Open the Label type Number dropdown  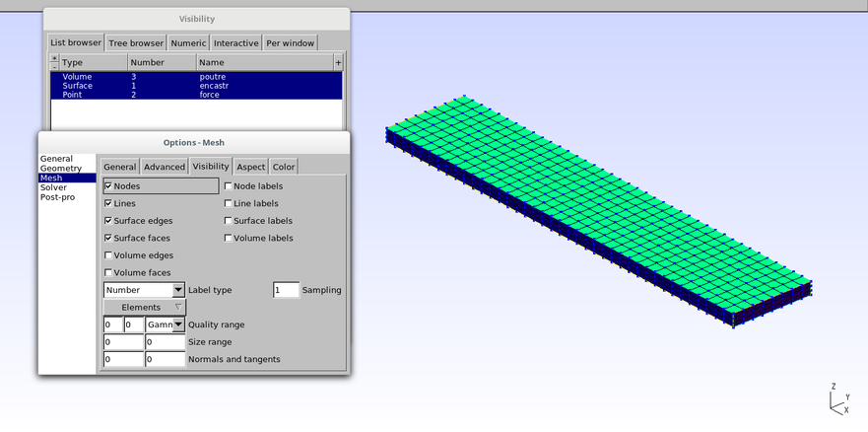pyautogui.click(x=178, y=290)
